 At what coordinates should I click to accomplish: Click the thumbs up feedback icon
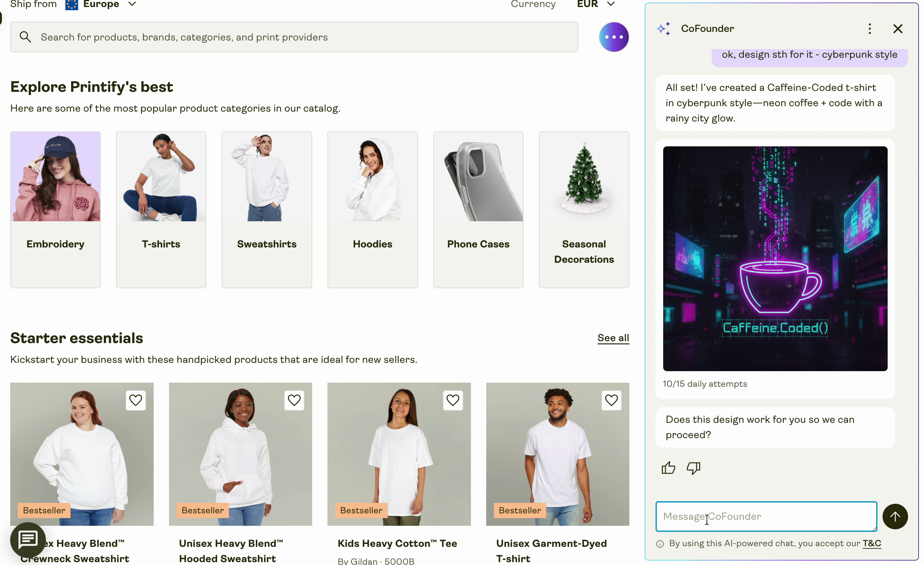click(668, 468)
